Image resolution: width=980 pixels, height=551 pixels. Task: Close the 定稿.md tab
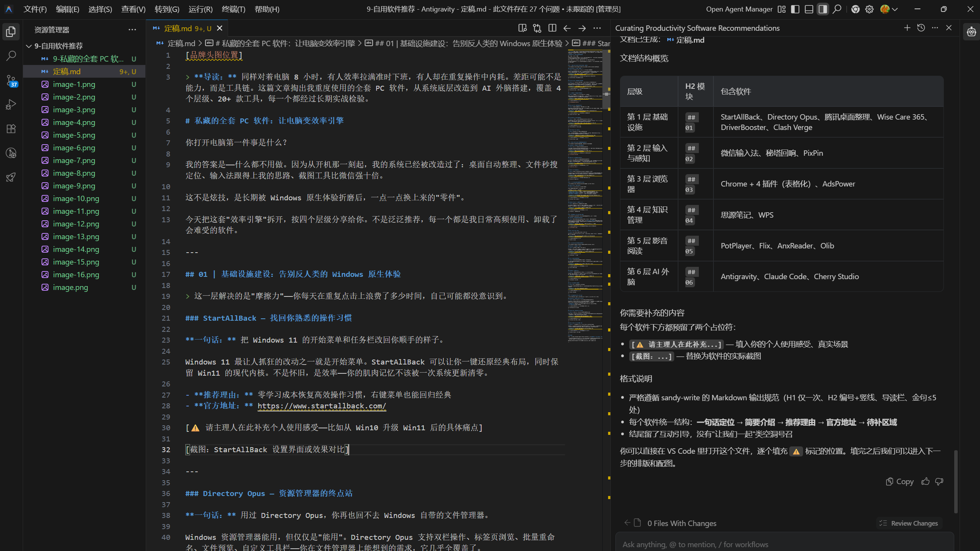coord(220,28)
